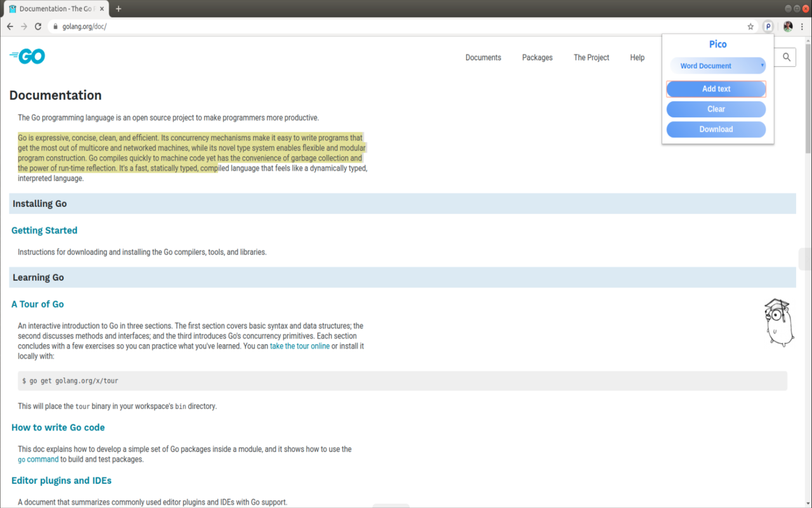Open the user profile avatar
Image resolution: width=812 pixels, height=508 pixels.
[x=788, y=27]
